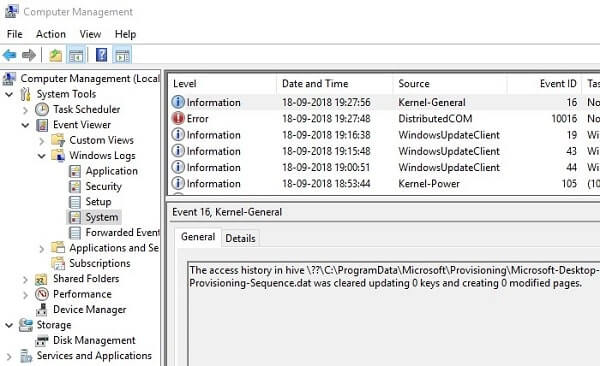Click the event description text box
The height and width of the screenshot is (366, 600).
point(394,314)
